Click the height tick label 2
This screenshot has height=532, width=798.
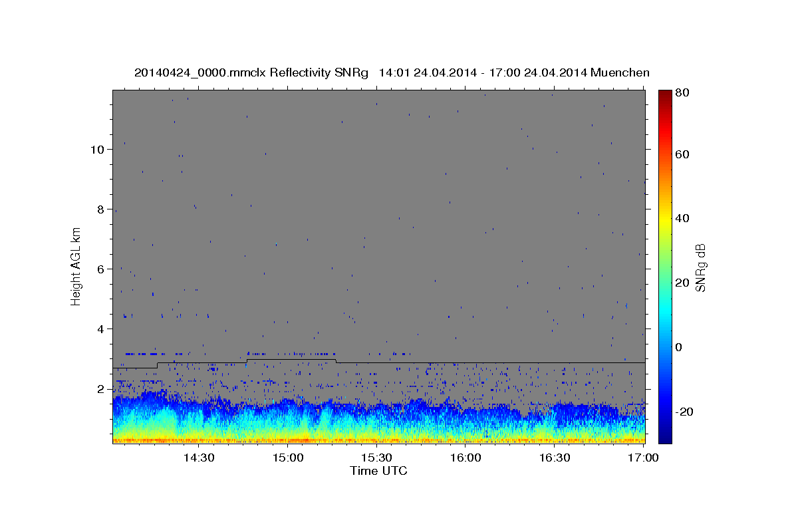tap(101, 388)
